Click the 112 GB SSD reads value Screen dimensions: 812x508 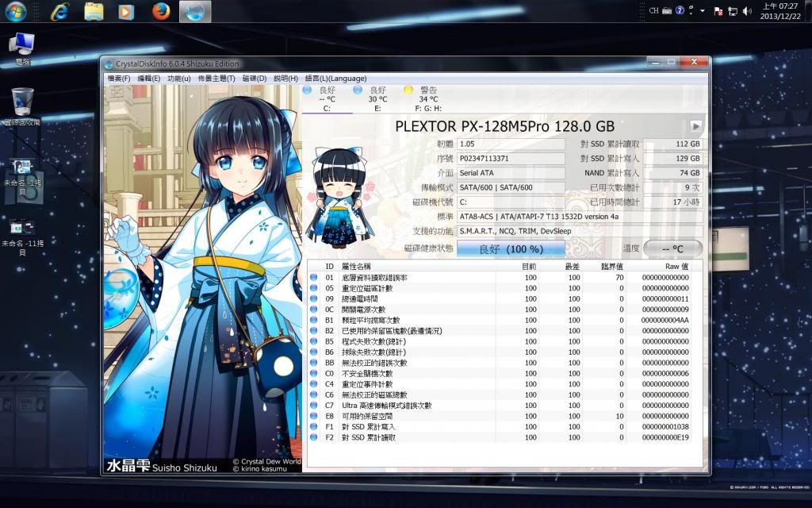click(x=672, y=144)
